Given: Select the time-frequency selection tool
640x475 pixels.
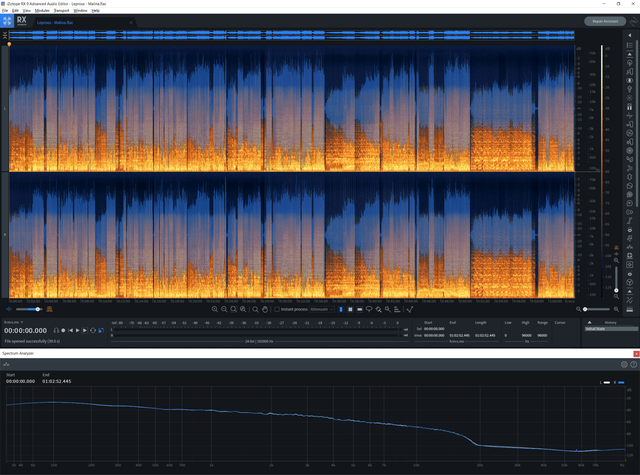Looking at the screenshot, I should pyautogui.click(x=350, y=309).
